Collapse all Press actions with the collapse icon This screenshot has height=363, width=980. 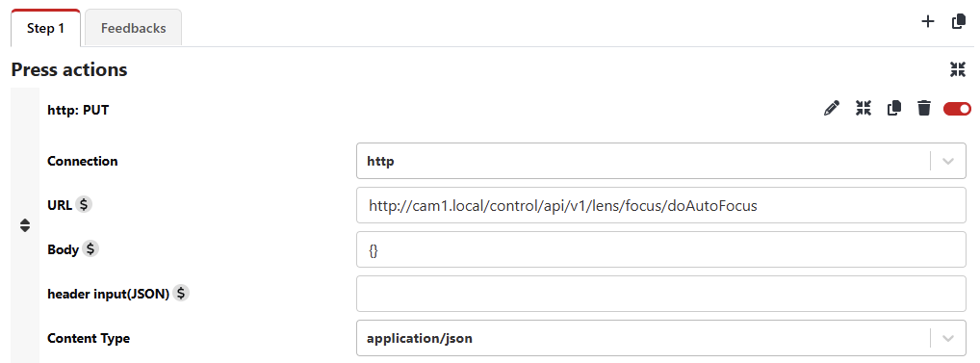pyautogui.click(x=958, y=69)
